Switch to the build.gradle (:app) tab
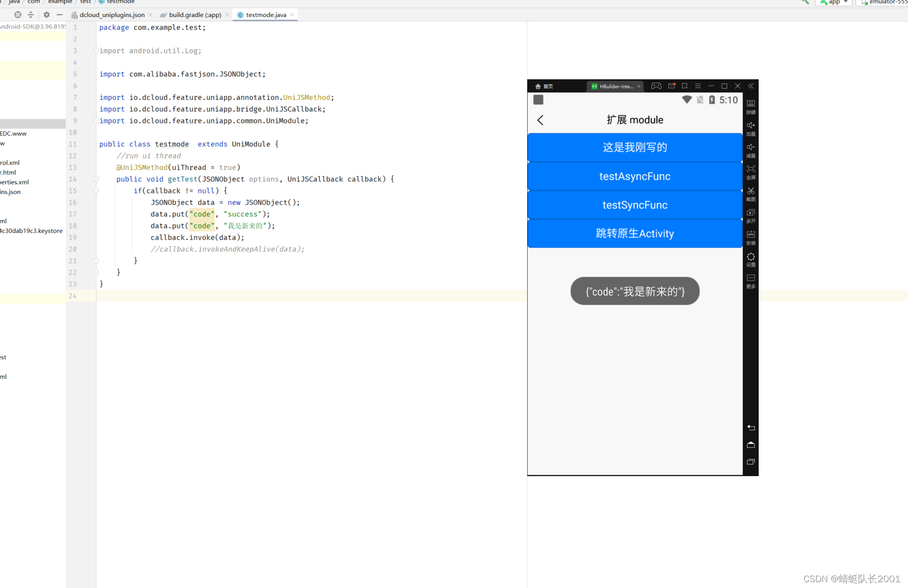Image resolution: width=908 pixels, height=588 pixels. [x=195, y=15]
